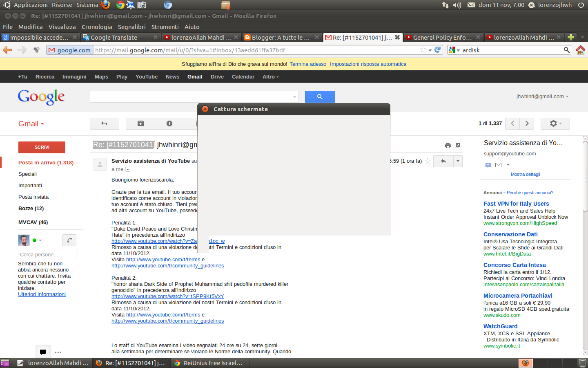This screenshot has width=588, height=368.
Task: Click the Gmail back-to-inbox arrow button
Action: (x=104, y=123)
